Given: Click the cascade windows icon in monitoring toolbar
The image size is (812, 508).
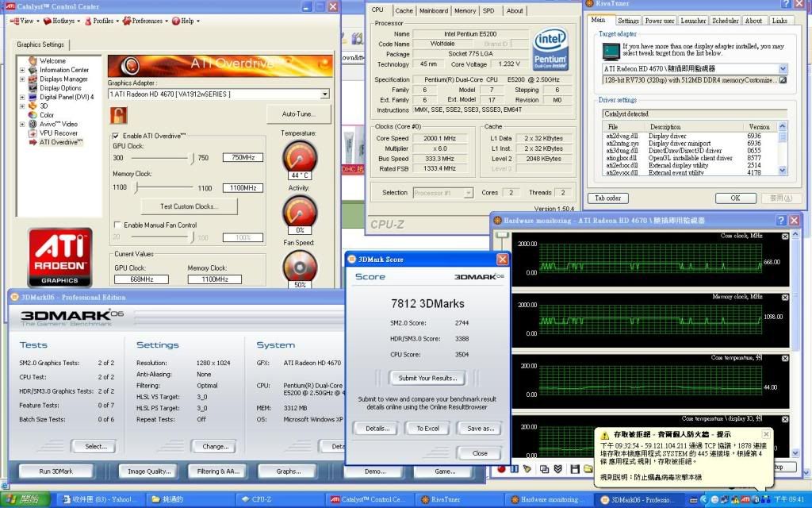Looking at the screenshot, I should point(544,469).
